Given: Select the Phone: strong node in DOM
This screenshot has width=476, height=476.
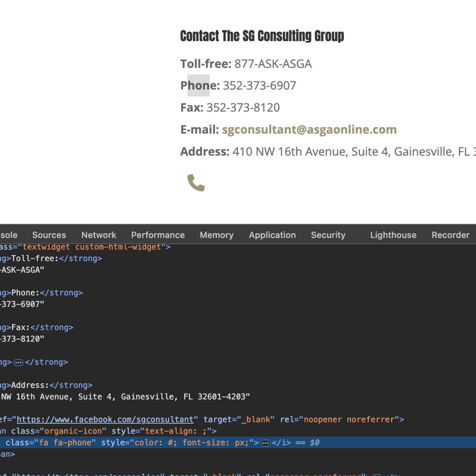Looking at the screenshot, I should pos(41,293).
